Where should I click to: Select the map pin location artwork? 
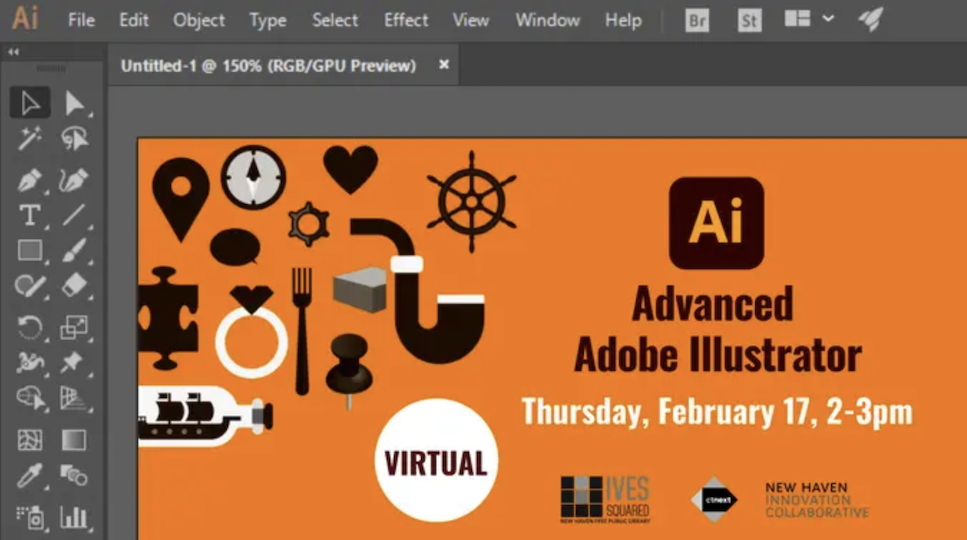181,199
